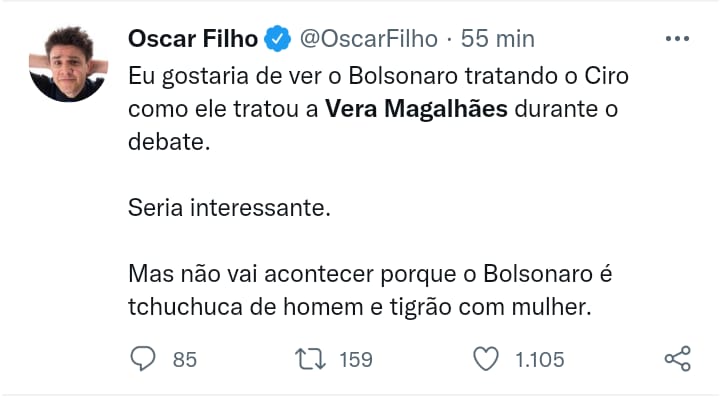Viewport: 720px width, 401px height.
Task: Share the tweet via share icon
Action: click(x=677, y=358)
